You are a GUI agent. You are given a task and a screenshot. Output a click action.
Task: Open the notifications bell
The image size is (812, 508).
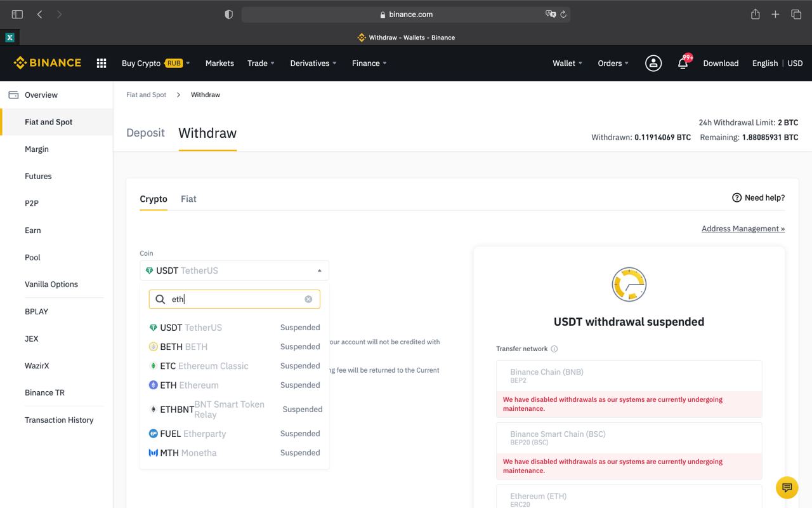pos(683,63)
